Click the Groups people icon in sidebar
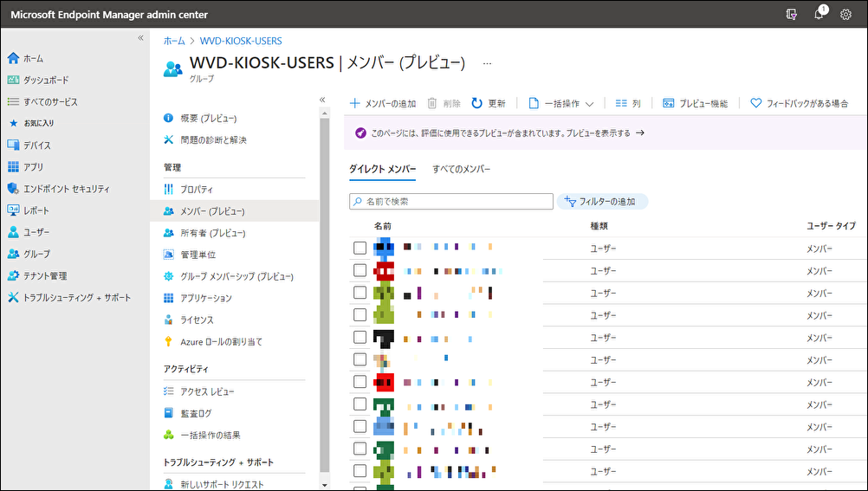 click(x=13, y=254)
